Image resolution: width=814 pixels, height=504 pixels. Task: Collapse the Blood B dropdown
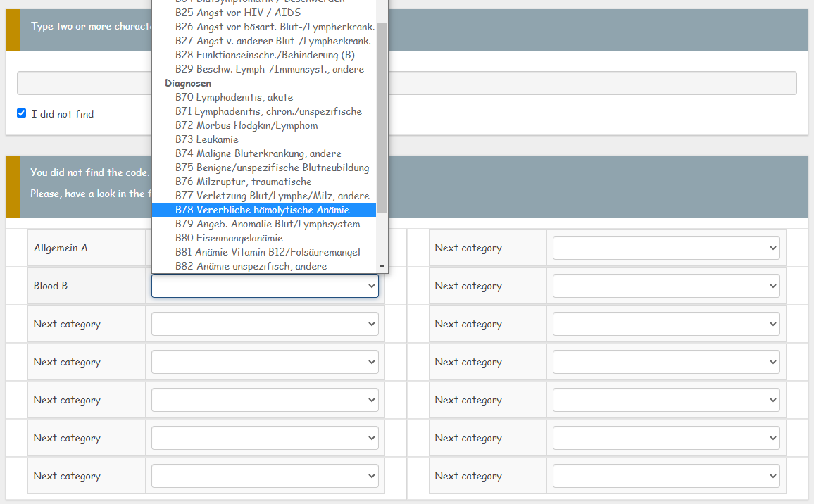click(265, 286)
